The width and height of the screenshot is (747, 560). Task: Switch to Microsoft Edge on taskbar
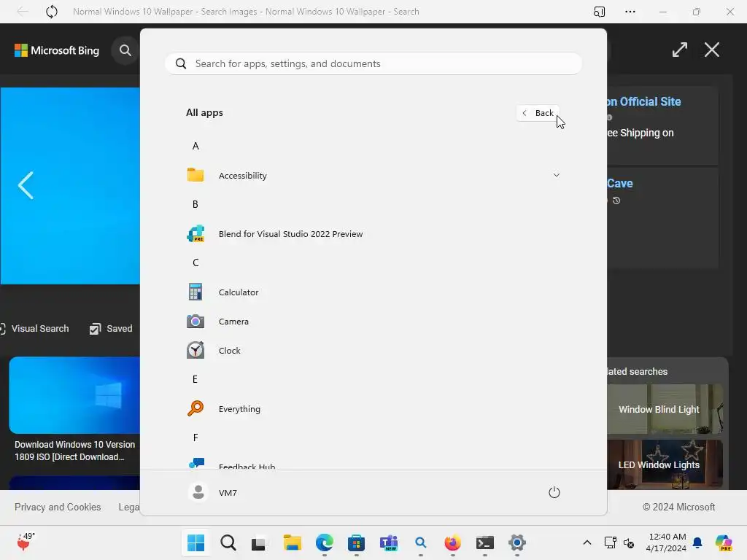(325, 542)
